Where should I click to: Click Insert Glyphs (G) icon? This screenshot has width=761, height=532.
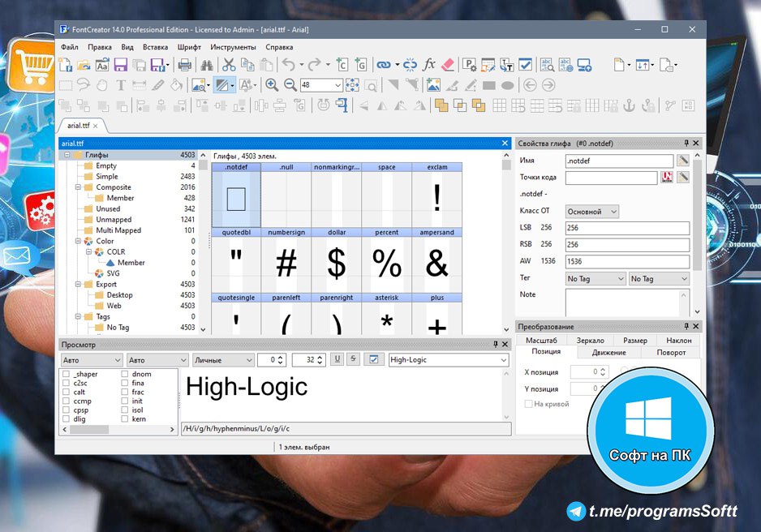(x=360, y=65)
